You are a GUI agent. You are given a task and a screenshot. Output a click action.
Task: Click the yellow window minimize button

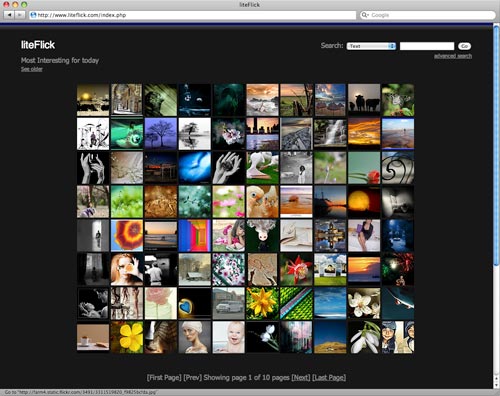(x=15, y=4)
